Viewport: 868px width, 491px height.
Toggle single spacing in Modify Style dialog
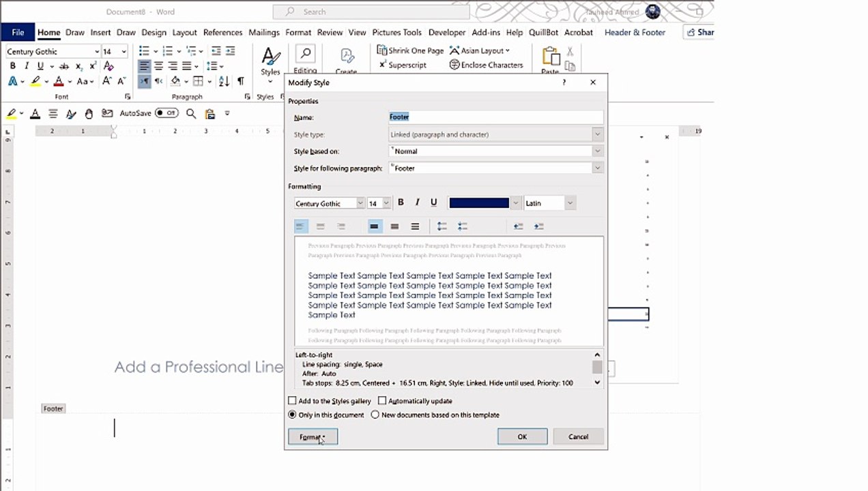pyautogui.click(x=374, y=226)
